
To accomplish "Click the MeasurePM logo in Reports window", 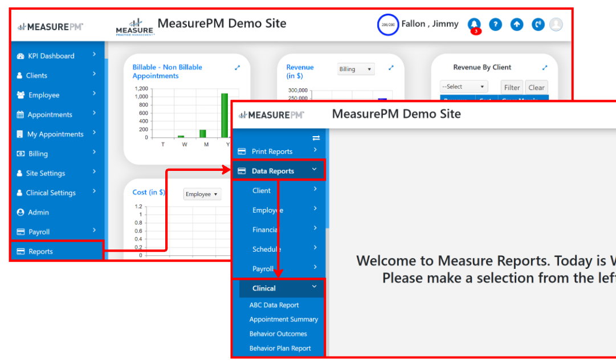I will pos(271,114).
